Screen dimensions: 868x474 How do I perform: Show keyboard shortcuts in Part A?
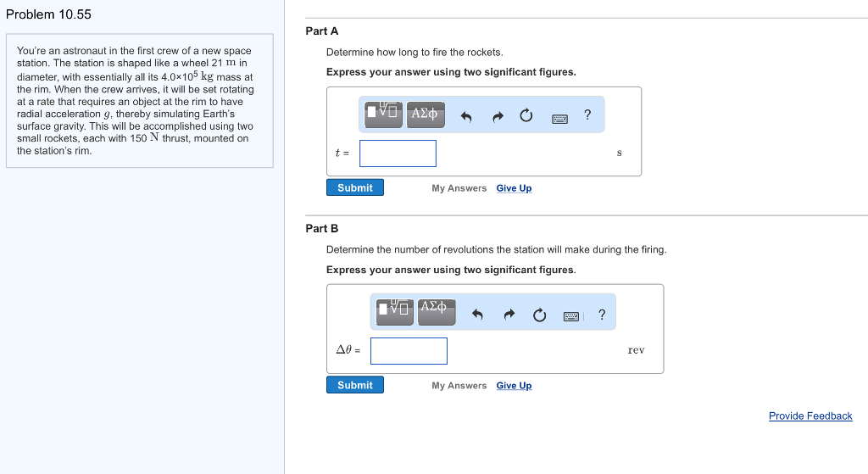[x=559, y=119]
